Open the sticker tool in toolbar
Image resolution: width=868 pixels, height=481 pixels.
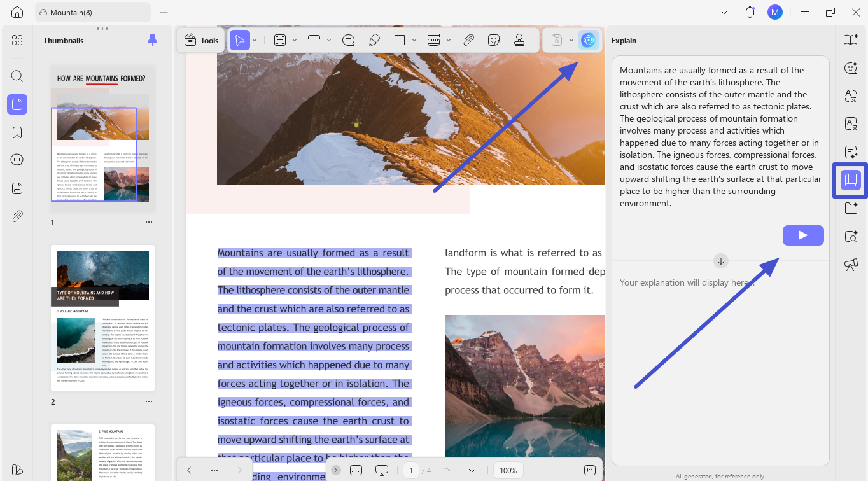[x=494, y=40]
